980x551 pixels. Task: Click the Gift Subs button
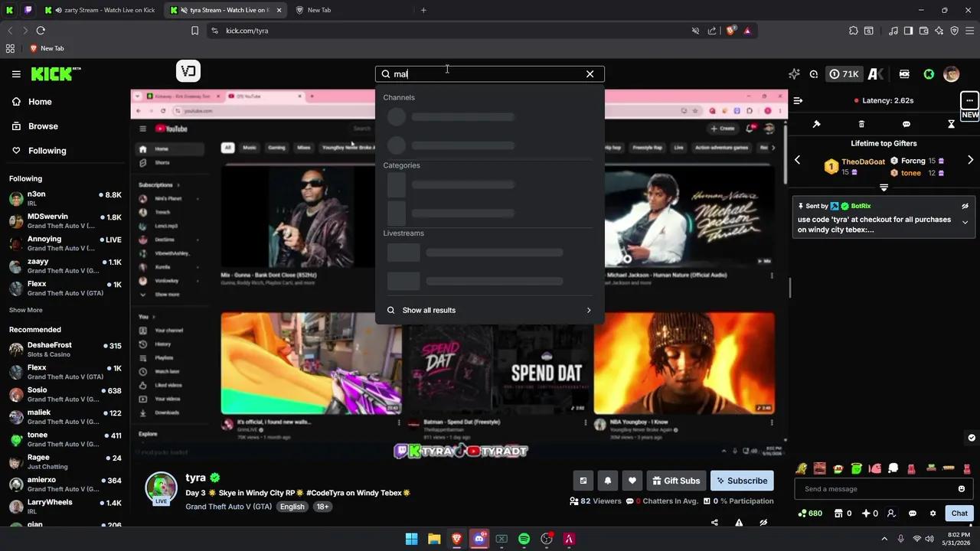[676, 481]
